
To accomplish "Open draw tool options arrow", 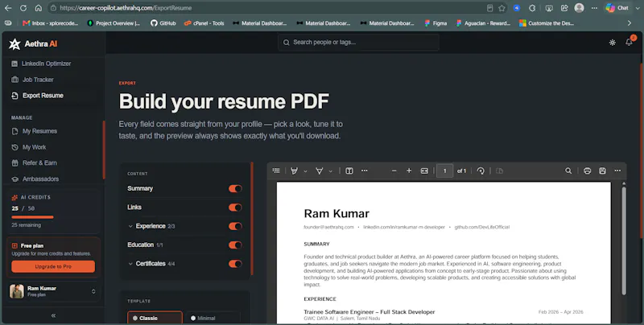I will (x=330, y=171).
